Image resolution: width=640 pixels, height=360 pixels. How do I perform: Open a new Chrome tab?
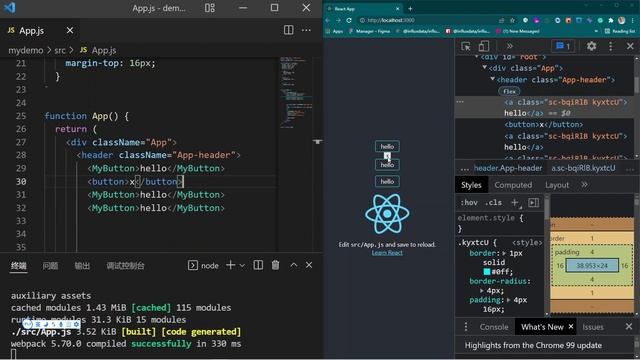(410, 9)
